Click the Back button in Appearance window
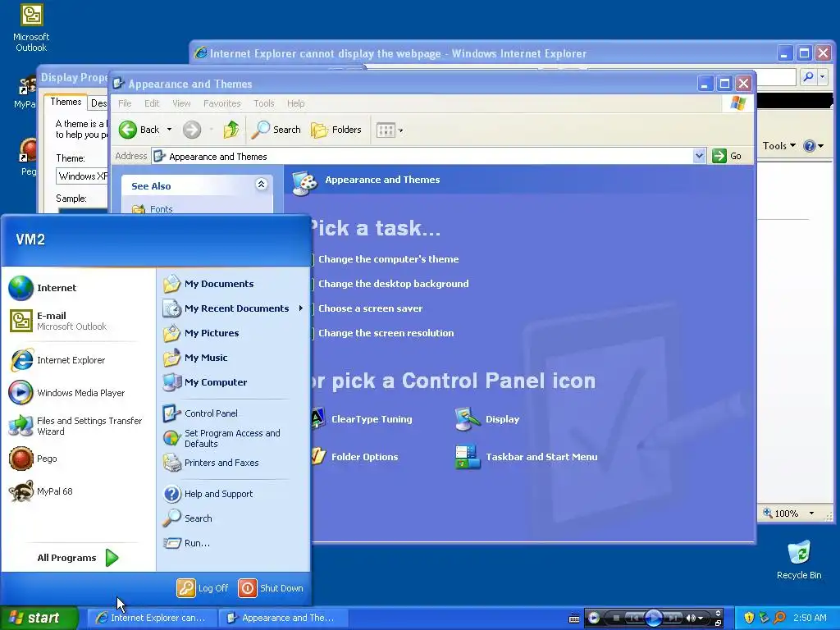This screenshot has height=630, width=840. click(139, 129)
